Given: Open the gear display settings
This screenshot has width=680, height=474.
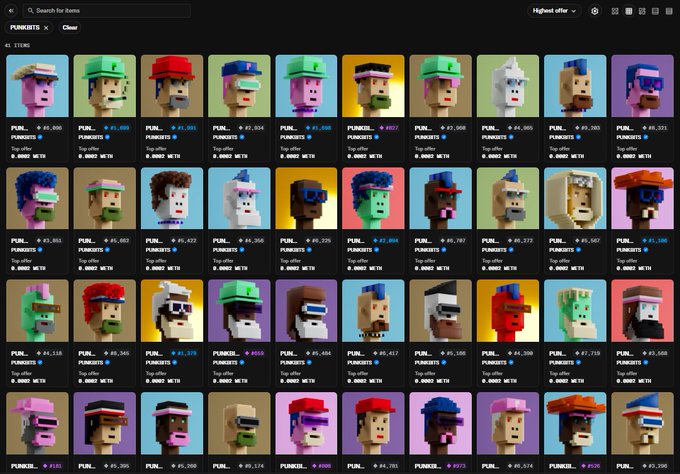Looking at the screenshot, I should (595, 11).
